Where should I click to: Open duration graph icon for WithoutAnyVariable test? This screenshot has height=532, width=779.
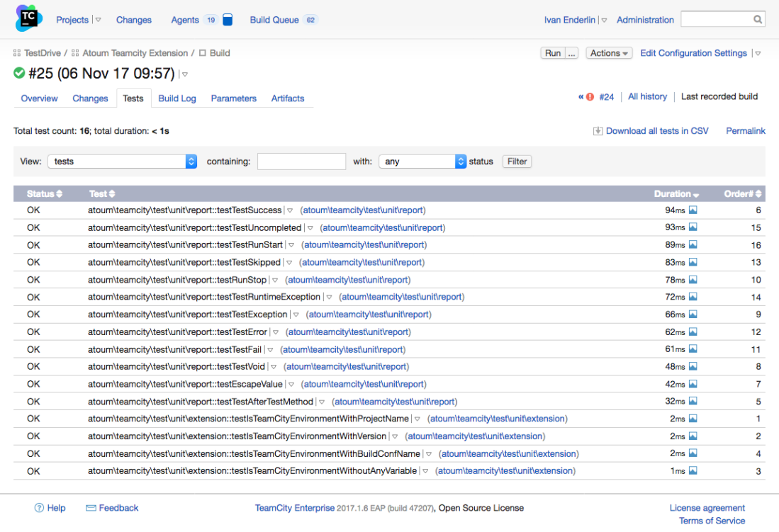pyautogui.click(x=693, y=471)
